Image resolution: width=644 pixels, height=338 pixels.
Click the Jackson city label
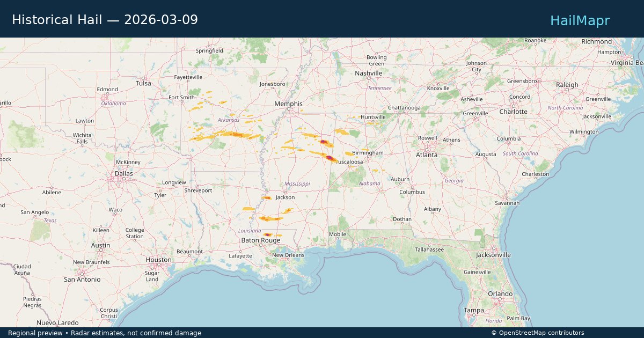tap(285, 197)
